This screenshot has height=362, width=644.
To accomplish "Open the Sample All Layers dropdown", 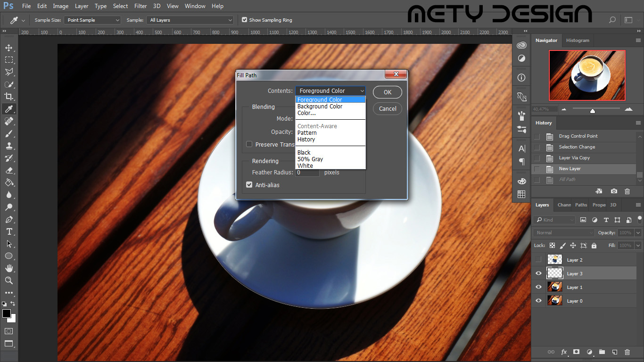I will (190, 20).
